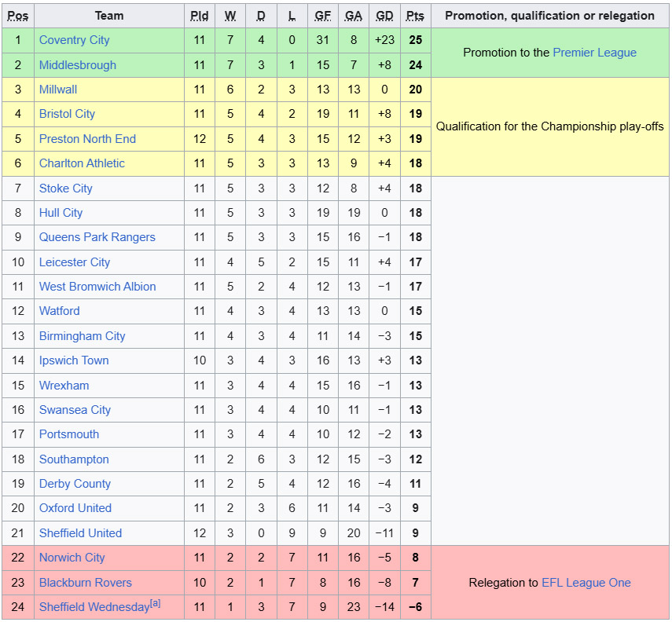Open the Coventry City team link
672x622 pixels.
74,40
